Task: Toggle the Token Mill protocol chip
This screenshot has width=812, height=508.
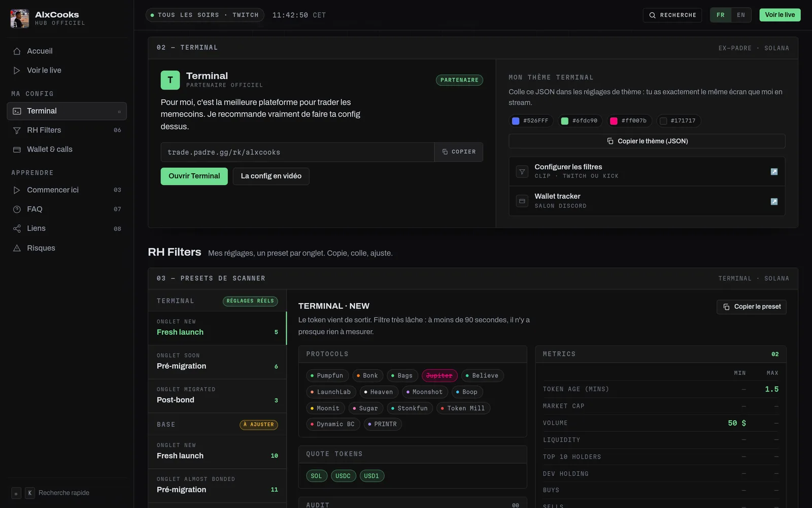Action: 463,408
